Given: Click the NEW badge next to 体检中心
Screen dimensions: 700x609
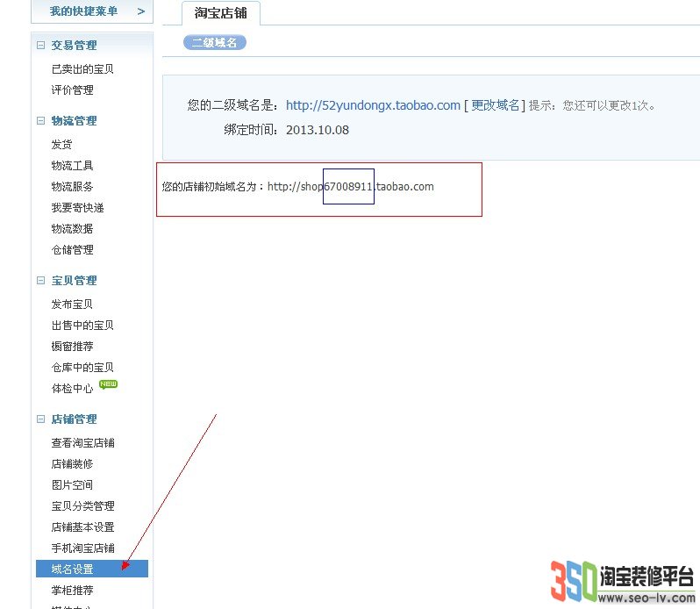Looking at the screenshot, I should [108, 384].
